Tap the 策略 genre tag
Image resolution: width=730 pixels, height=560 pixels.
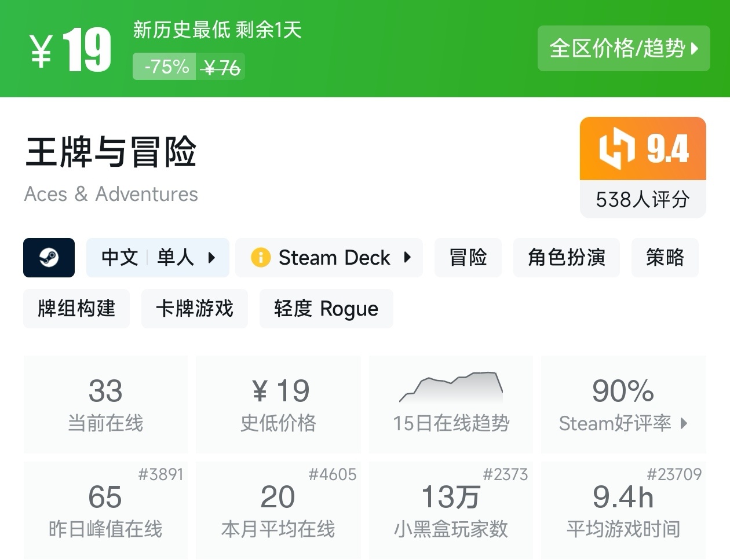click(x=665, y=258)
